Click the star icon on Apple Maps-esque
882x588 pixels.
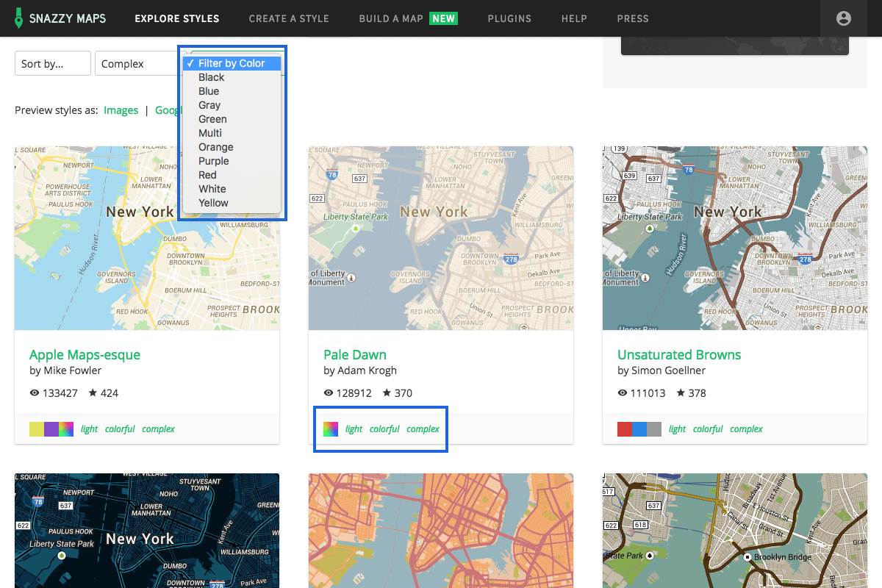[x=93, y=393]
